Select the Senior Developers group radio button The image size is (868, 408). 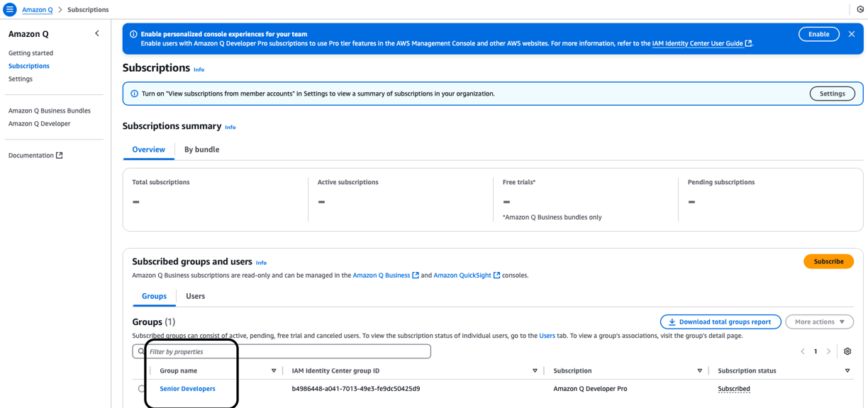pyautogui.click(x=142, y=389)
